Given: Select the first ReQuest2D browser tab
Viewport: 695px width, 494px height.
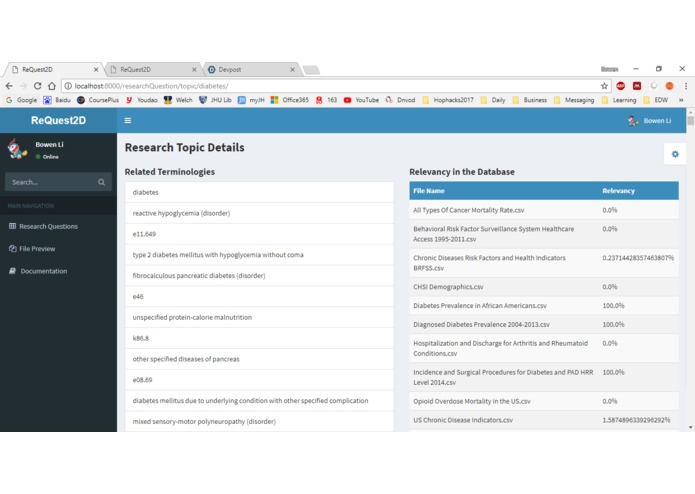Looking at the screenshot, I should tap(55, 70).
